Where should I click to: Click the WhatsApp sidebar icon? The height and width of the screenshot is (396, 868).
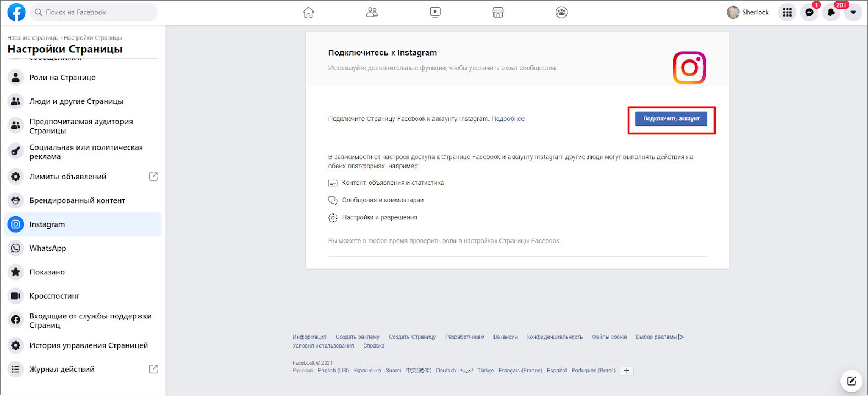16,248
